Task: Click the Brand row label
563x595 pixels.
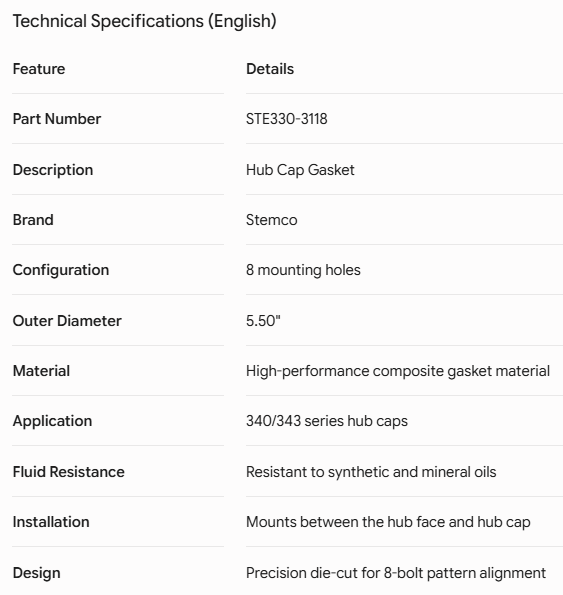Action: pos(33,220)
